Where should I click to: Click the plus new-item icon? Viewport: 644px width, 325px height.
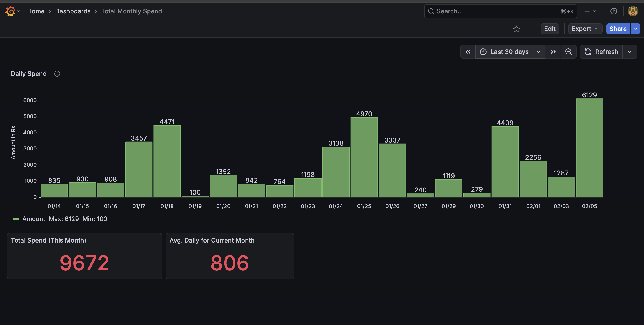(x=587, y=11)
